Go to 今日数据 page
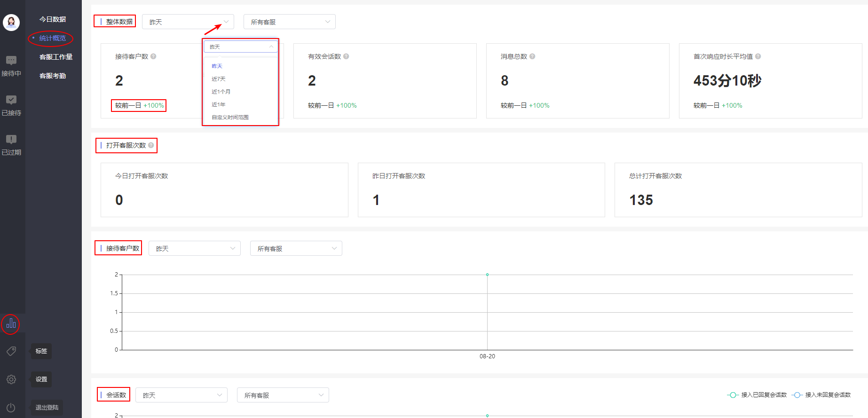 click(x=53, y=19)
